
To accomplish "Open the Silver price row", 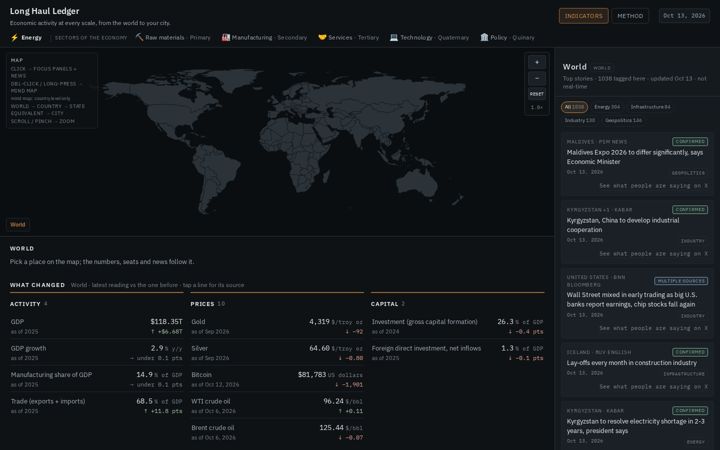I will coord(277,353).
